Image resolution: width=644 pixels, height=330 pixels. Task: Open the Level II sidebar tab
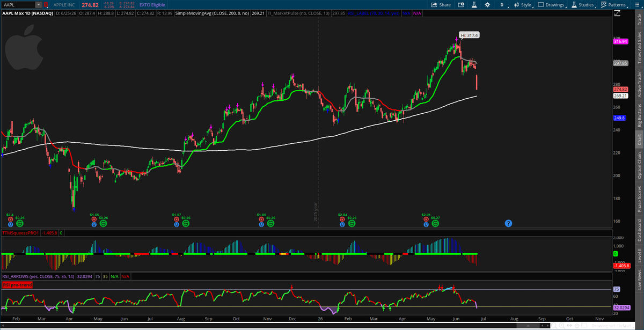coord(639,255)
